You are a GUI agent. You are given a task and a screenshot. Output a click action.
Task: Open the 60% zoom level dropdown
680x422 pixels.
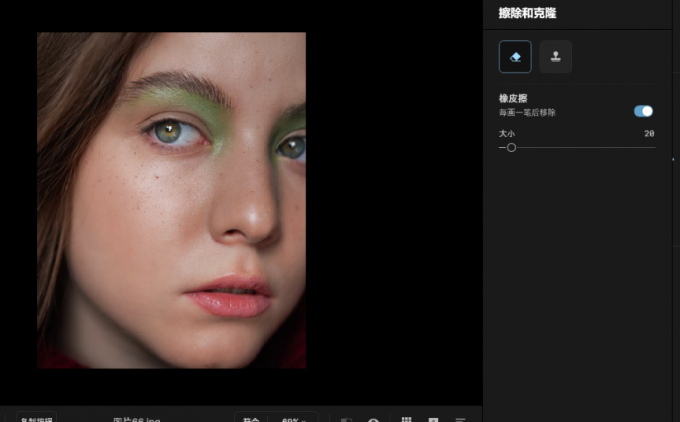(x=295, y=419)
